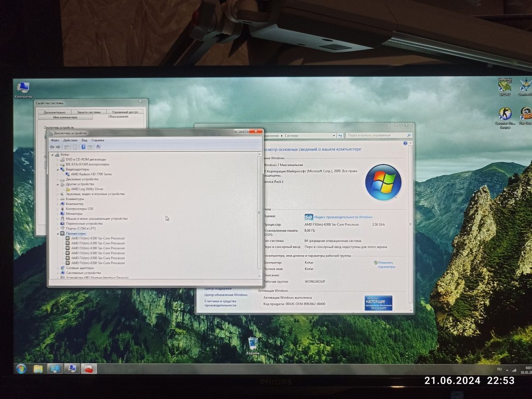Viewport: 532px width, 399px height.
Task: Expand the Дисковые устройства node
Action: pos(58,179)
